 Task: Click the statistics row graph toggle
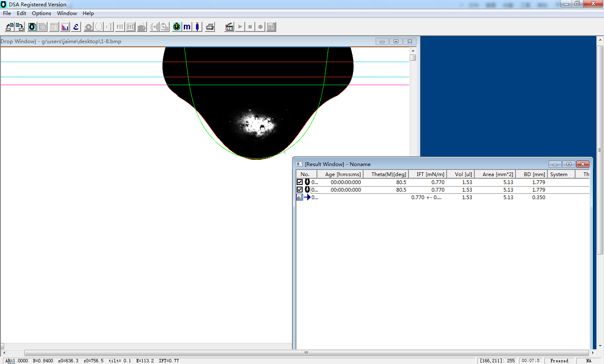click(300, 197)
